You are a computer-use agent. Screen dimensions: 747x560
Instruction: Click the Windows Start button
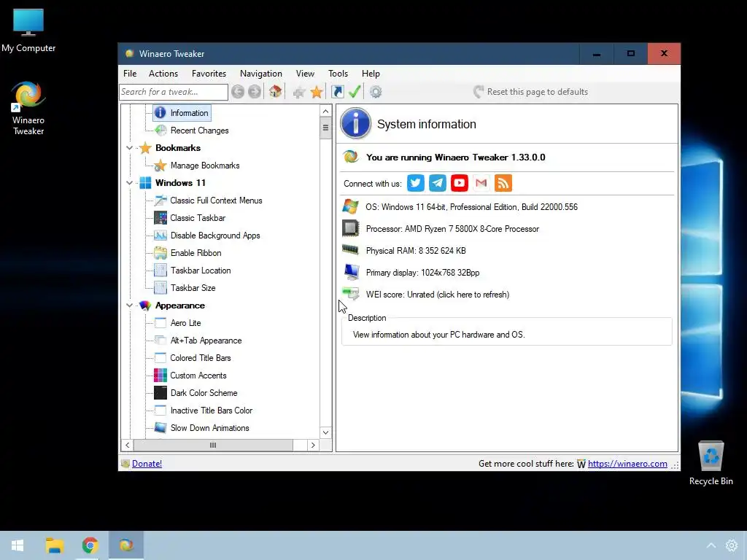[x=18, y=545]
